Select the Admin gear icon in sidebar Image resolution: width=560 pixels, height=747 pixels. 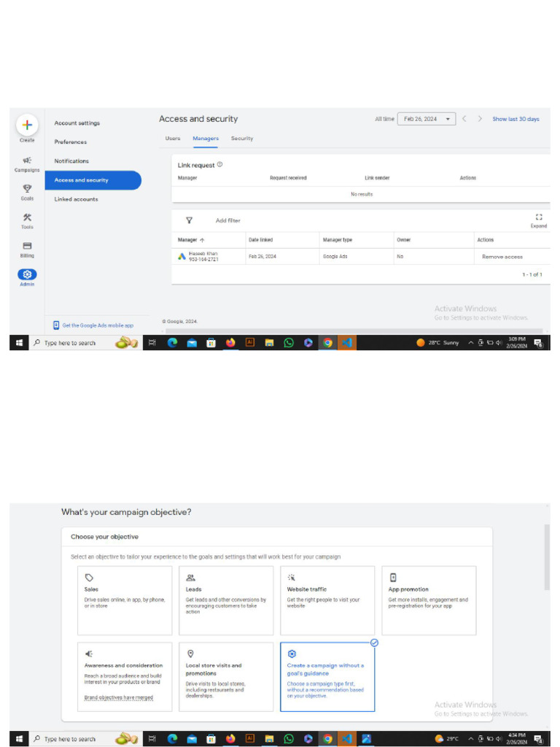pyautogui.click(x=27, y=274)
